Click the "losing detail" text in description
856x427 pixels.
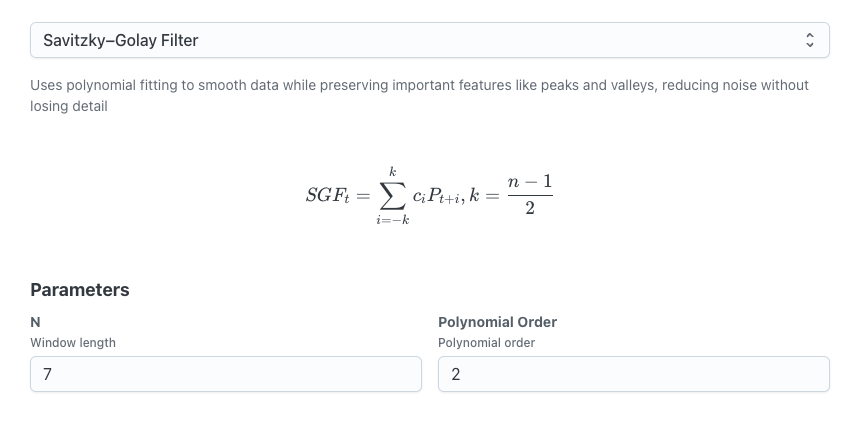tap(69, 106)
